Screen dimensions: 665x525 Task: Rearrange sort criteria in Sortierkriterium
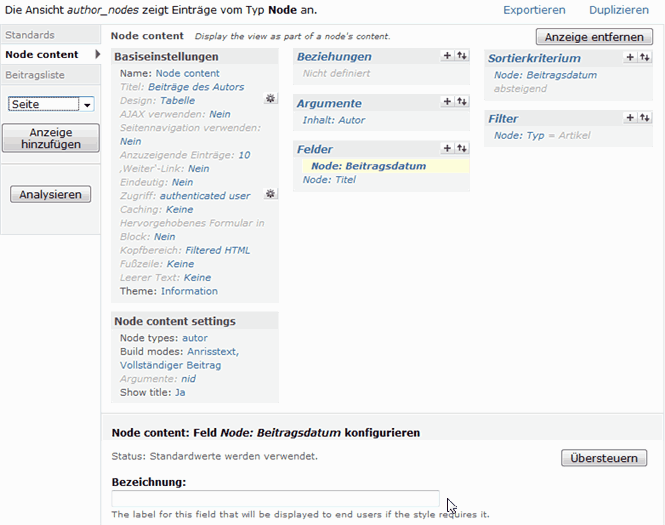click(x=645, y=57)
